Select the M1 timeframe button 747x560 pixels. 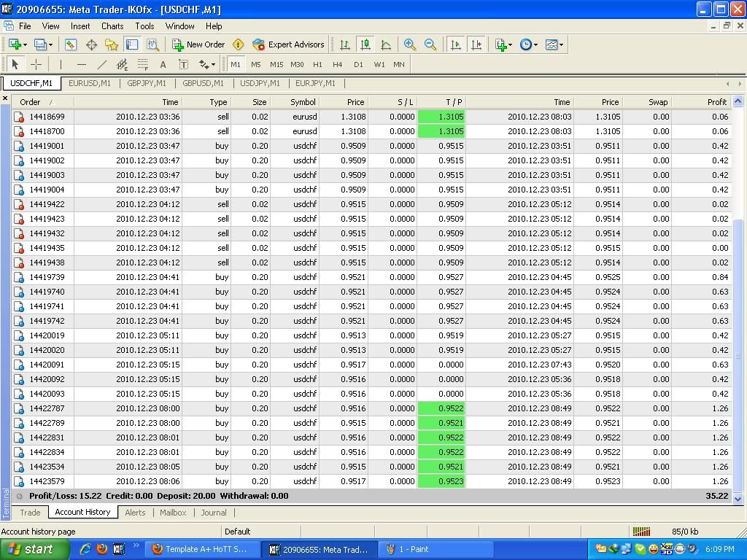[x=236, y=64]
